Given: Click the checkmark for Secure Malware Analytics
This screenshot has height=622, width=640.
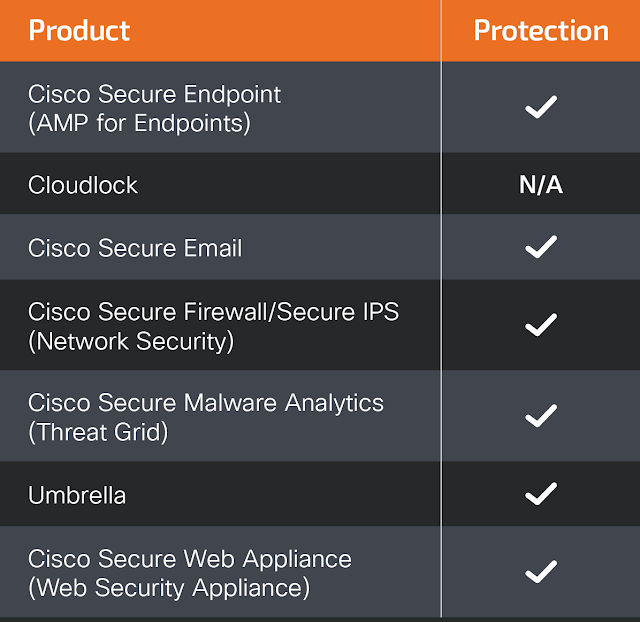Looking at the screenshot, I should (x=541, y=415).
